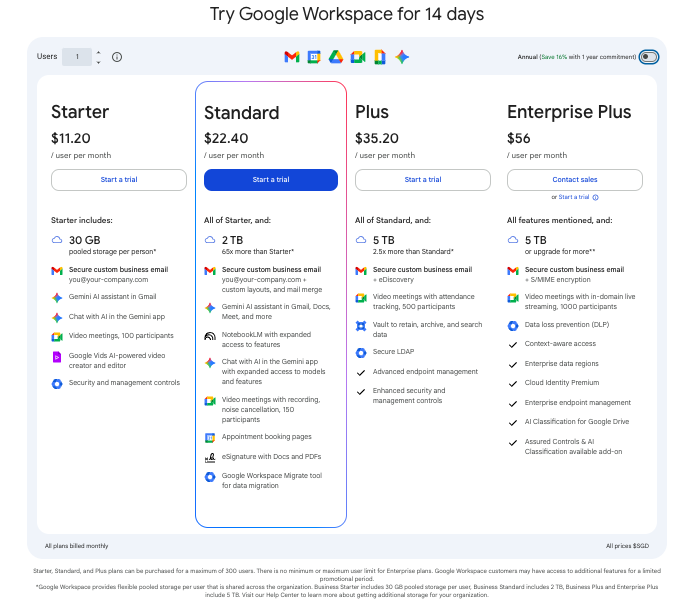688x601 pixels.
Task: Increase user count with the up arrow
Action: (98, 53)
